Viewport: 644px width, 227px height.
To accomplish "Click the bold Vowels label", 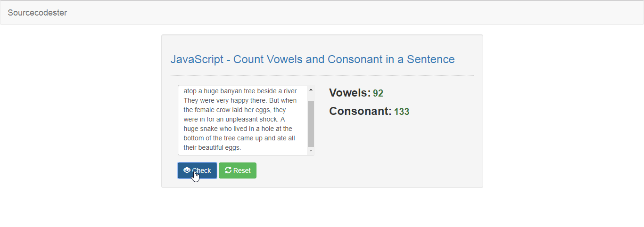I will tap(350, 93).
